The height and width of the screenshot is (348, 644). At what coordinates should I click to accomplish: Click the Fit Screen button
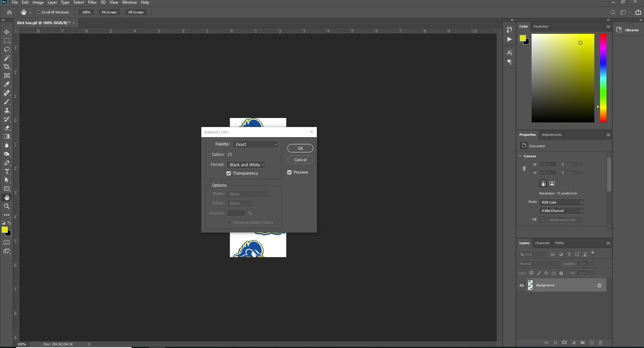pyautogui.click(x=109, y=12)
